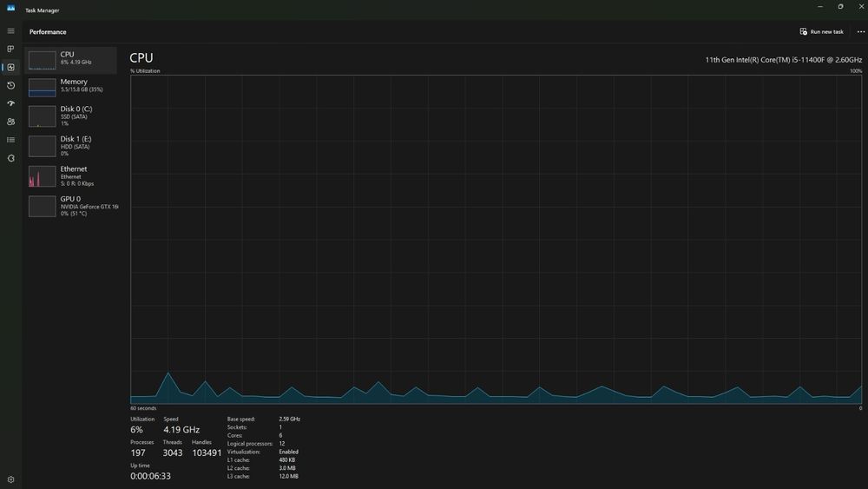This screenshot has width=868, height=489.
Task: Click the 6% utilization value
Action: pos(137,430)
